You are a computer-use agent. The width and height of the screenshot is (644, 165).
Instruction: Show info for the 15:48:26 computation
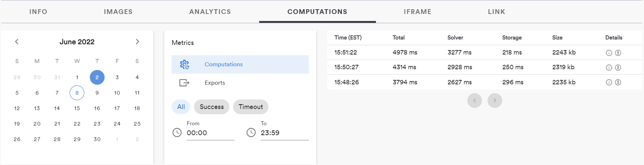(609, 82)
